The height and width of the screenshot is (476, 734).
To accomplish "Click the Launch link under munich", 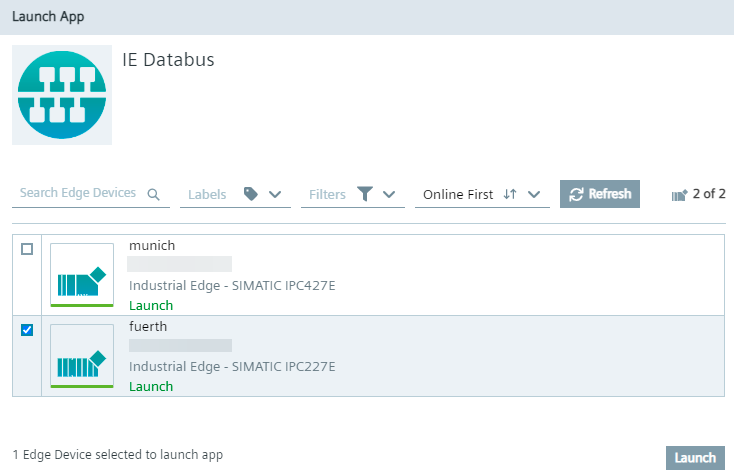I will [151, 306].
